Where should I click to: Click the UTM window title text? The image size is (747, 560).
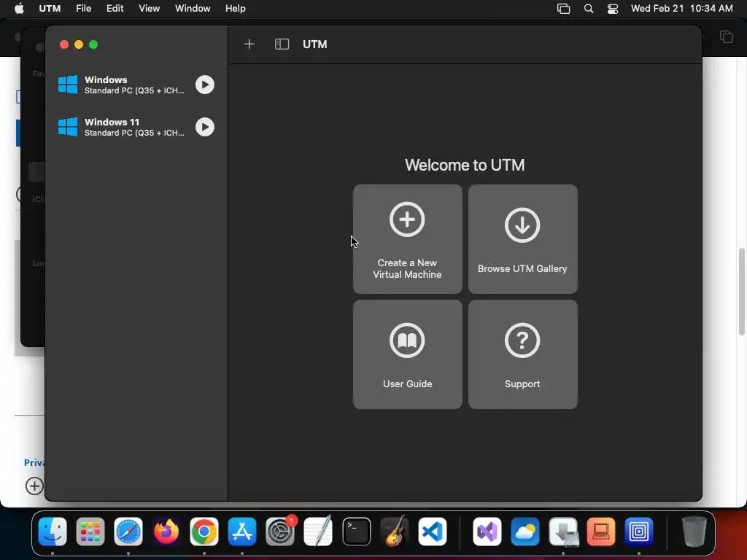point(315,44)
